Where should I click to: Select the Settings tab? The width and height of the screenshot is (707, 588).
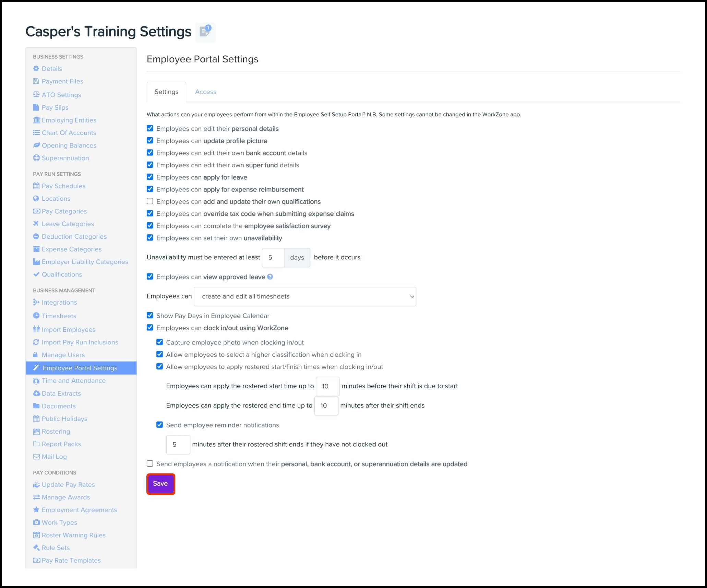tap(166, 92)
